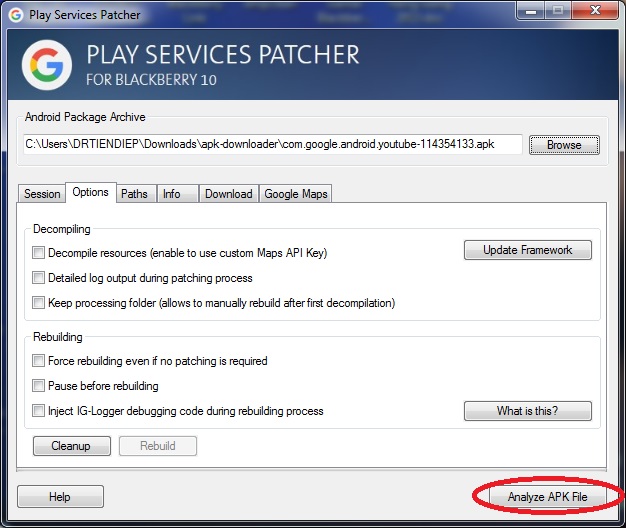Switch to Google Maps tab
The image size is (626, 528).
point(296,194)
